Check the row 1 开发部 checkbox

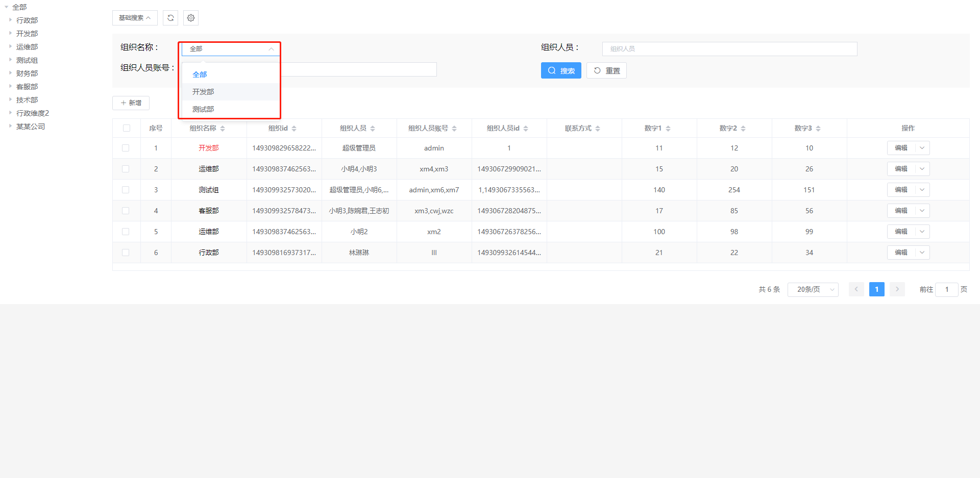point(126,148)
